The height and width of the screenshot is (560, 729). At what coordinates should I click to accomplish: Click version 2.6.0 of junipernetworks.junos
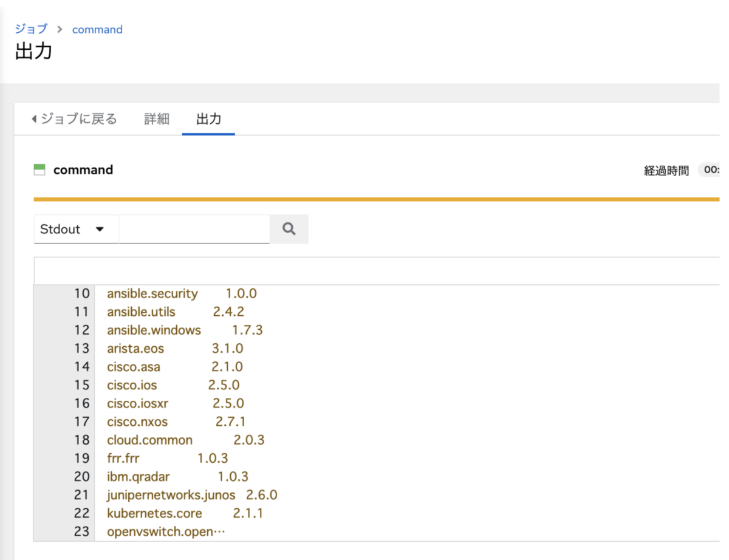pyautogui.click(x=262, y=494)
